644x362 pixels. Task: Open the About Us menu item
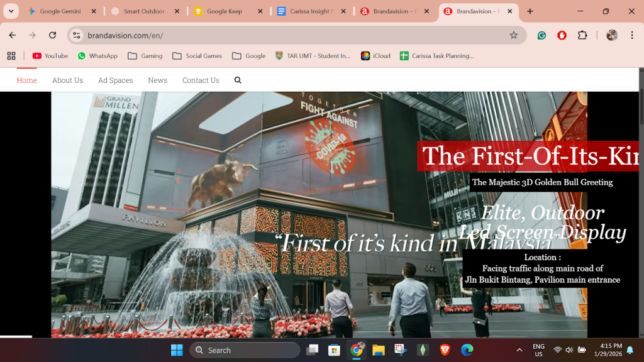point(67,80)
